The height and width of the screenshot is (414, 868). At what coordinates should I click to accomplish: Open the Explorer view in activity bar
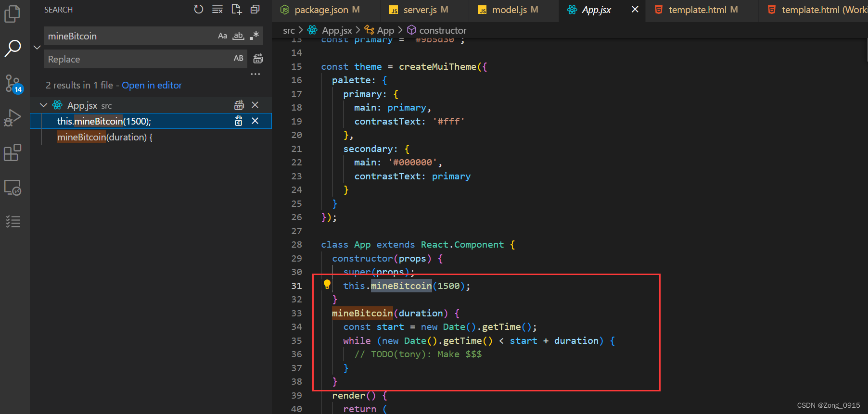[13, 13]
